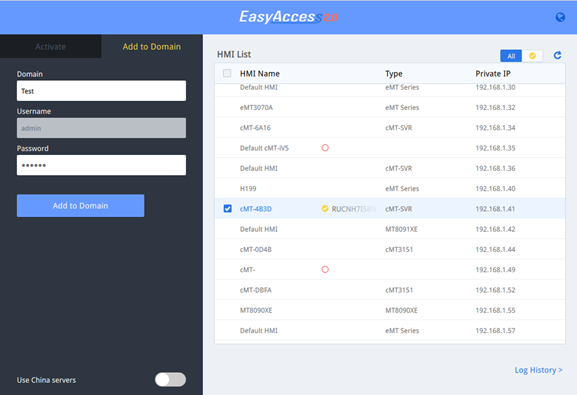The width and height of the screenshot is (577, 395).
Task: Sort by Private IP column header
Action: click(493, 74)
